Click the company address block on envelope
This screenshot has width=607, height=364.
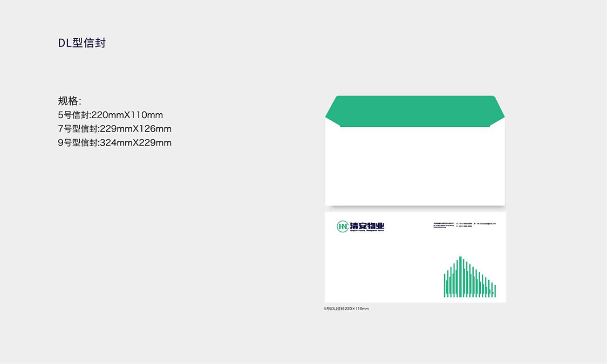click(444, 225)
